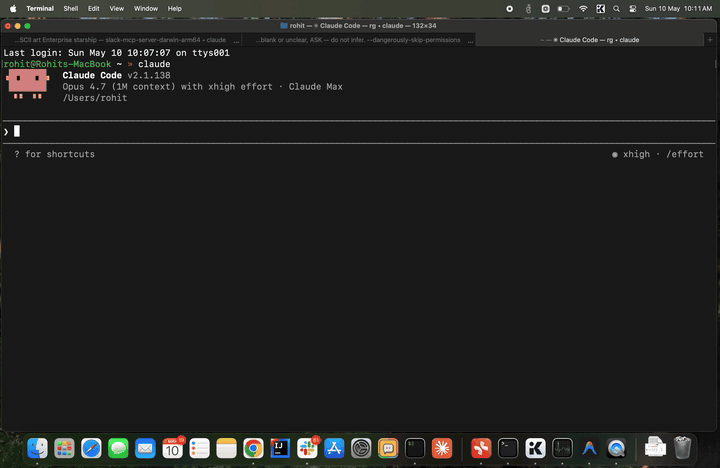Launch Google Chrome from the Dock
The height and width of the screenshot is (468, 720).
(x=253, y=448)
